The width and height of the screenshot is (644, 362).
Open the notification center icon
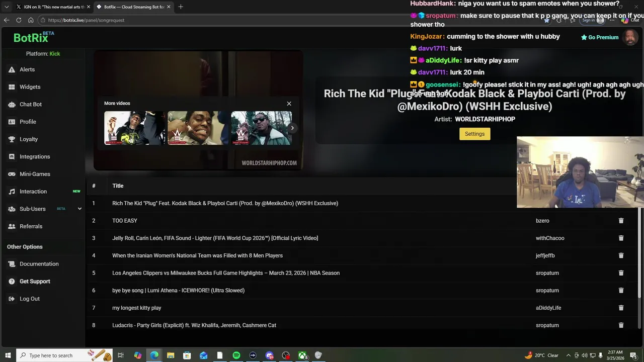click(633, 355)
